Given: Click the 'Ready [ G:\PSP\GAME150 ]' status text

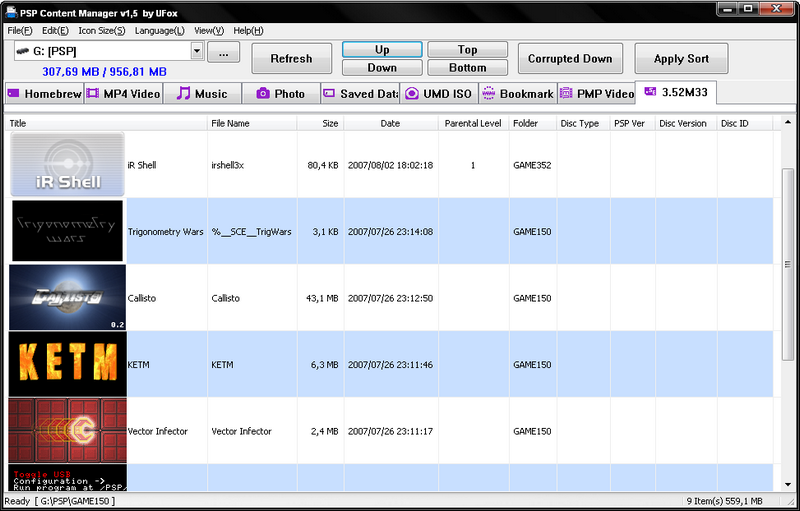Looking at the screenshot, I should [x=60, y=501].
